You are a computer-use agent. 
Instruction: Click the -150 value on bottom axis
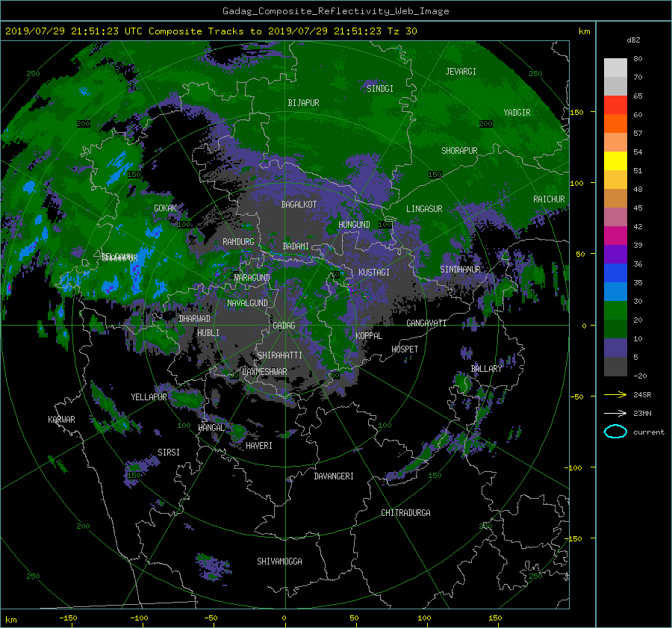pyautogui.click(x=68, y=618)
